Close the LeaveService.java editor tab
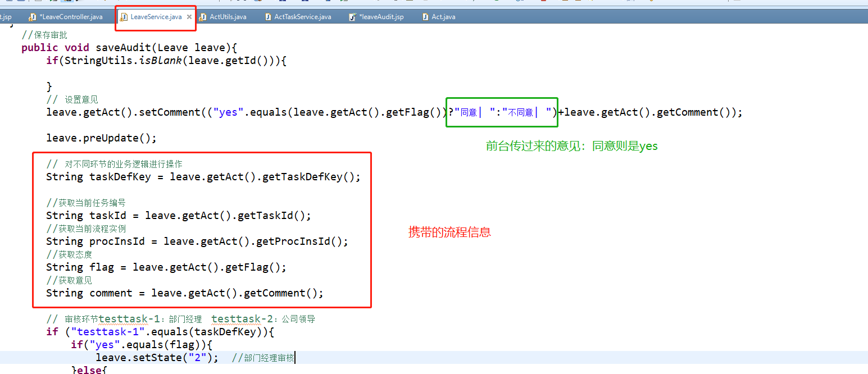This screenshot has height=374, width=868. [189, 17]
